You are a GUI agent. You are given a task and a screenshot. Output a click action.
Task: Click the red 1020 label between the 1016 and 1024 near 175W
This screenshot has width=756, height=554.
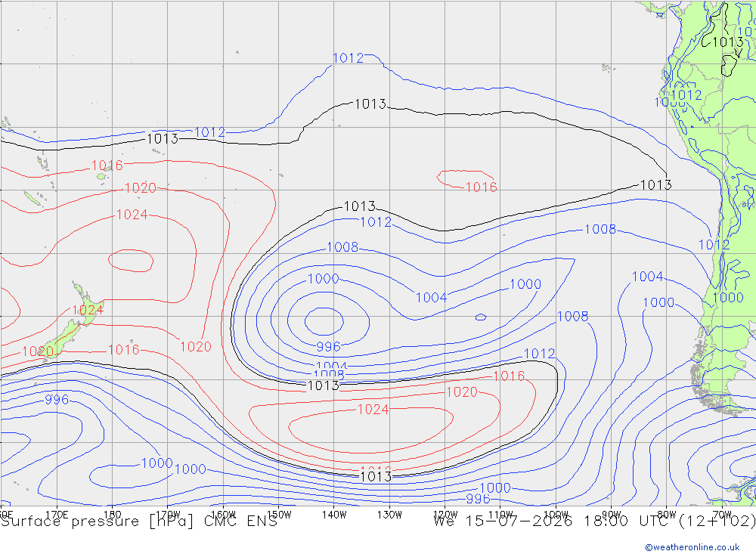141,187
